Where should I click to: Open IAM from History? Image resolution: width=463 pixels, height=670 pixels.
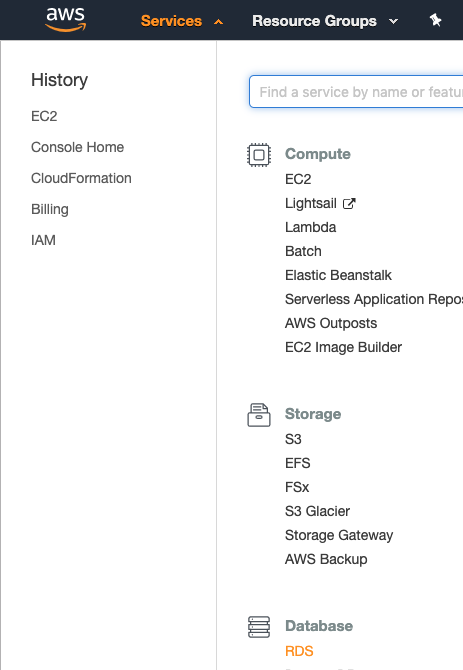point(43,240)
